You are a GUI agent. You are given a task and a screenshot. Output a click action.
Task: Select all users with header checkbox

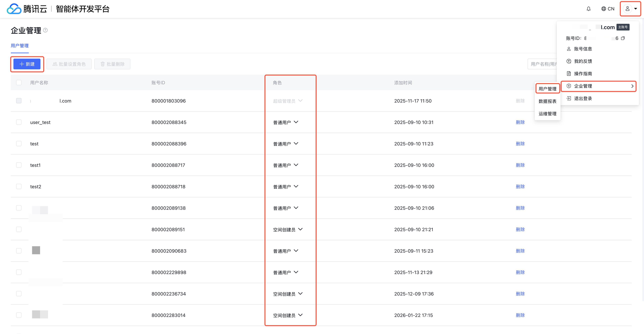click(x=19, y=83)
